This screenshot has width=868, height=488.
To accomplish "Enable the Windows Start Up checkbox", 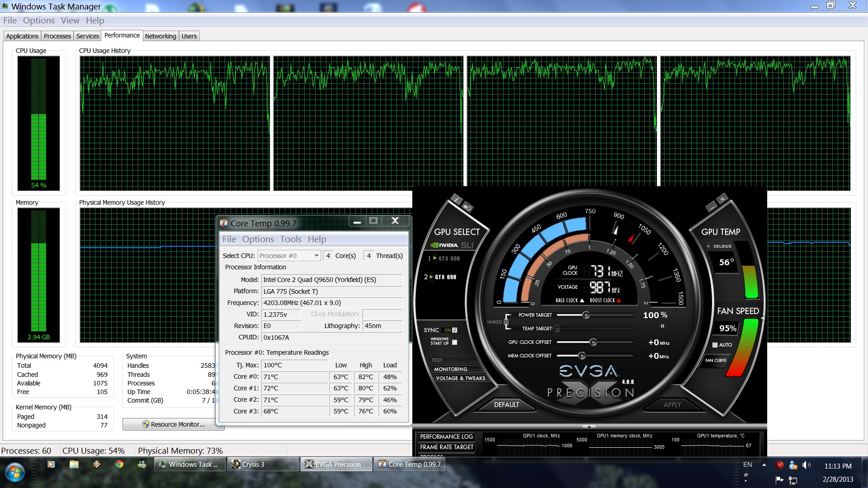I will 455,342.
